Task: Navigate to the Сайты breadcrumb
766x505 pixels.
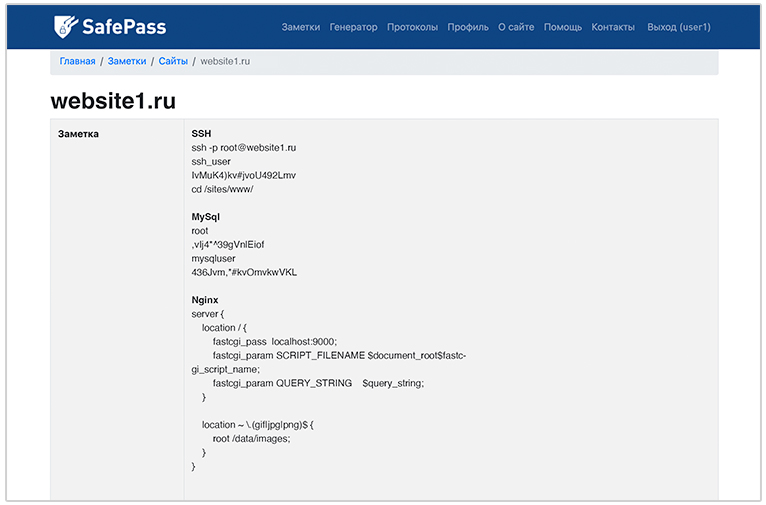Action: tap(173, 61)
